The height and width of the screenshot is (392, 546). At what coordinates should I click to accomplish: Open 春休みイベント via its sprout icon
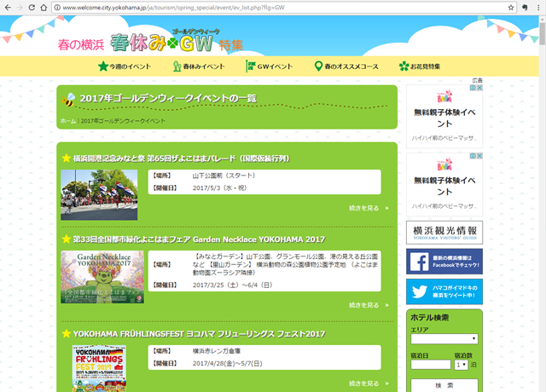tap(177, 66)
